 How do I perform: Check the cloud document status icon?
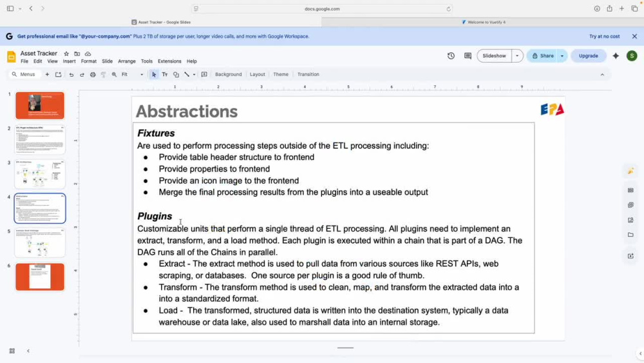88,54
